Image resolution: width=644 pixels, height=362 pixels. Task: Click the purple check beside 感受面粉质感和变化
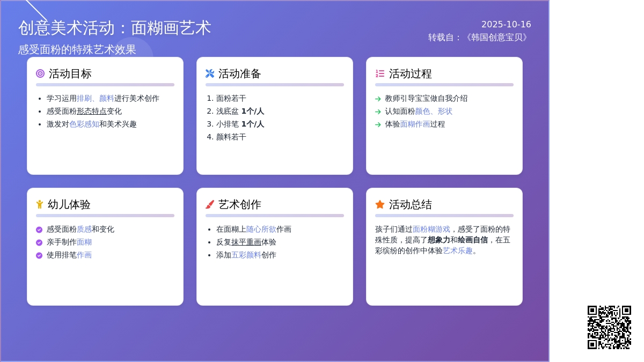tap(39, 230)
